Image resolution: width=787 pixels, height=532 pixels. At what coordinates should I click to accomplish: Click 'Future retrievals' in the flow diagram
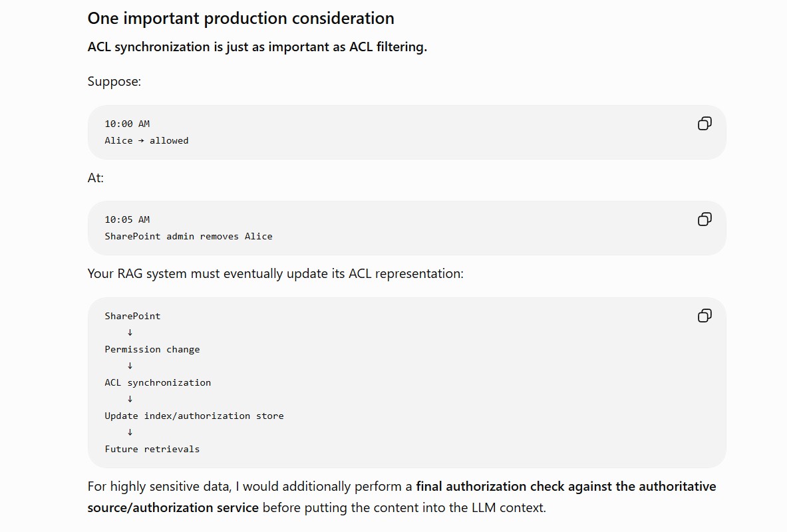[x=152, y=449]
